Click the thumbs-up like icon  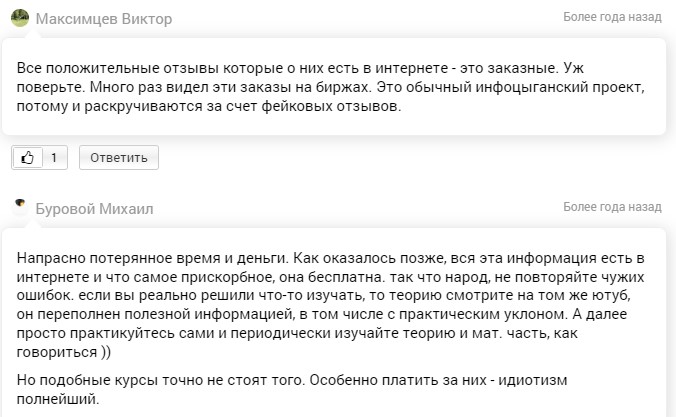[x=27, y=157]
